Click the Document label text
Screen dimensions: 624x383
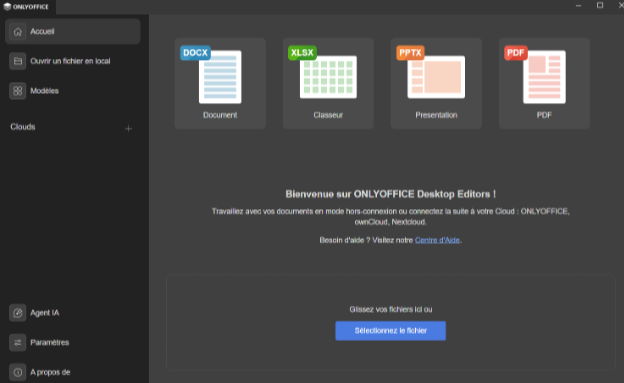220,115
